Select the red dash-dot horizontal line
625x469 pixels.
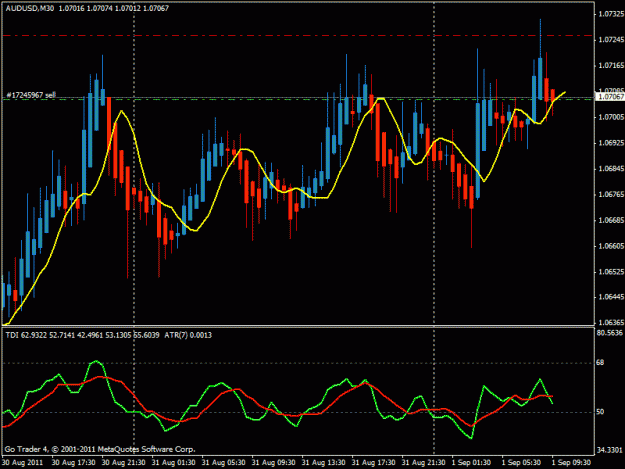click(297, 36)
